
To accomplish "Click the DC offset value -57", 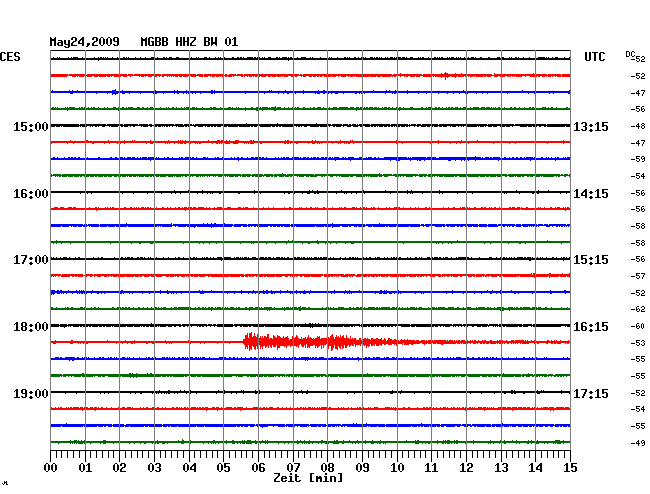I will 638,276.
